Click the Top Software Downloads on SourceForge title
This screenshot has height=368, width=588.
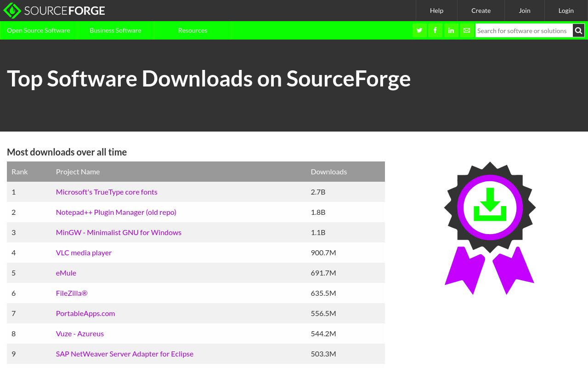209,79
